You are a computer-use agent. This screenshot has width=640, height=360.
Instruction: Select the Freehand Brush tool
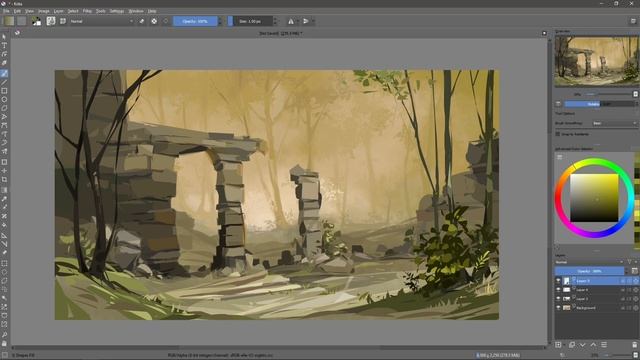point(4,73)
